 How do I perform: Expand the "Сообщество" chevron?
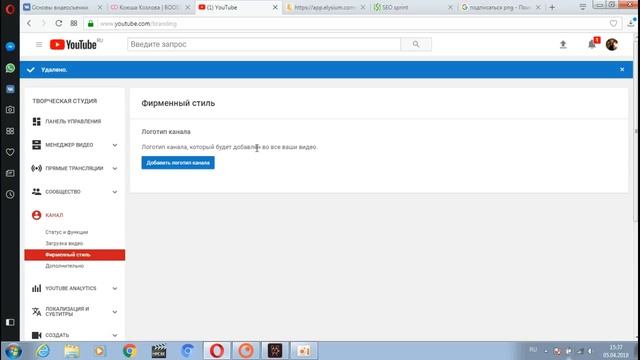click(115, 192)
